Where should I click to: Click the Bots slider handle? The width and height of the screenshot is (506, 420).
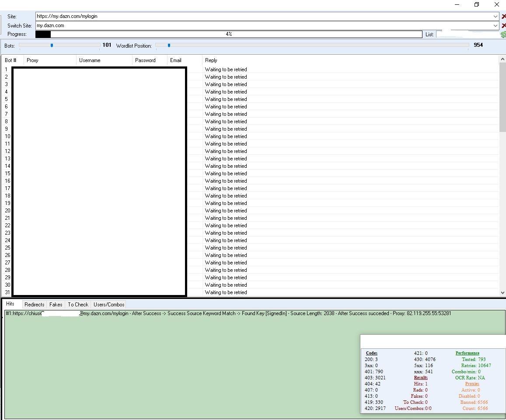[x=52, y=45]
